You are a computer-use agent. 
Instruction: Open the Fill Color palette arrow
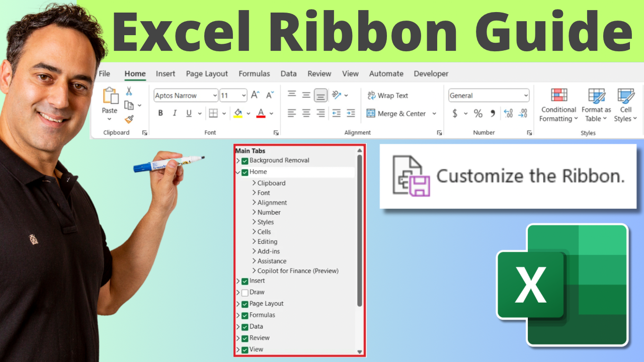click(x=249, y=114)
